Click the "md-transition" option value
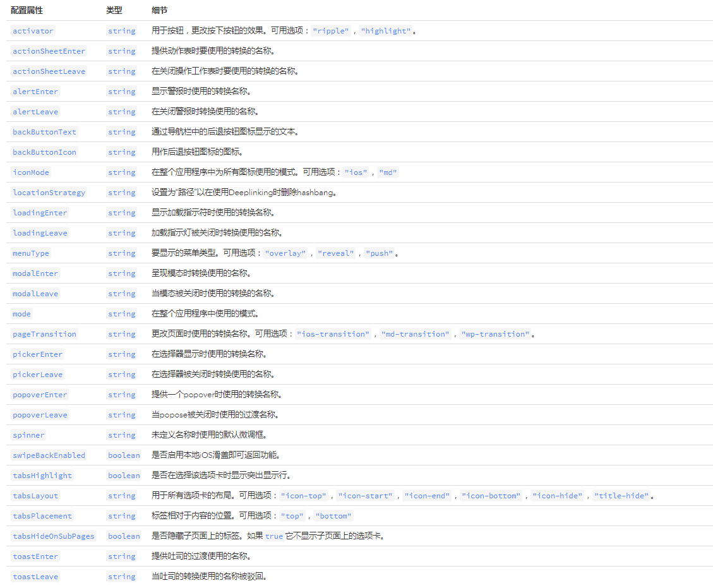The height and width of the screenshot is (588, 713). [x=416, y=334]
